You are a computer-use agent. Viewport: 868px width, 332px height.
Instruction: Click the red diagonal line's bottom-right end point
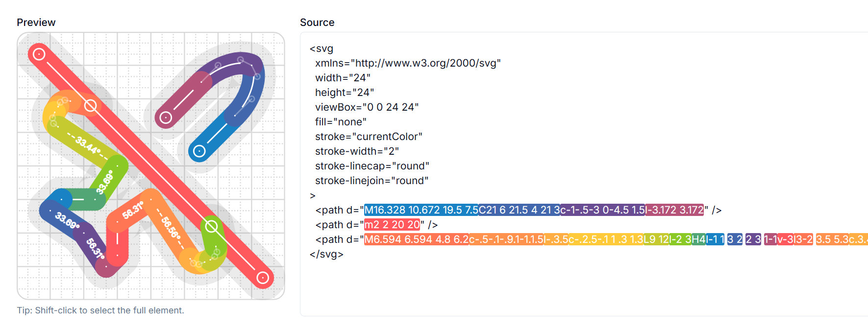click(263, 278)
